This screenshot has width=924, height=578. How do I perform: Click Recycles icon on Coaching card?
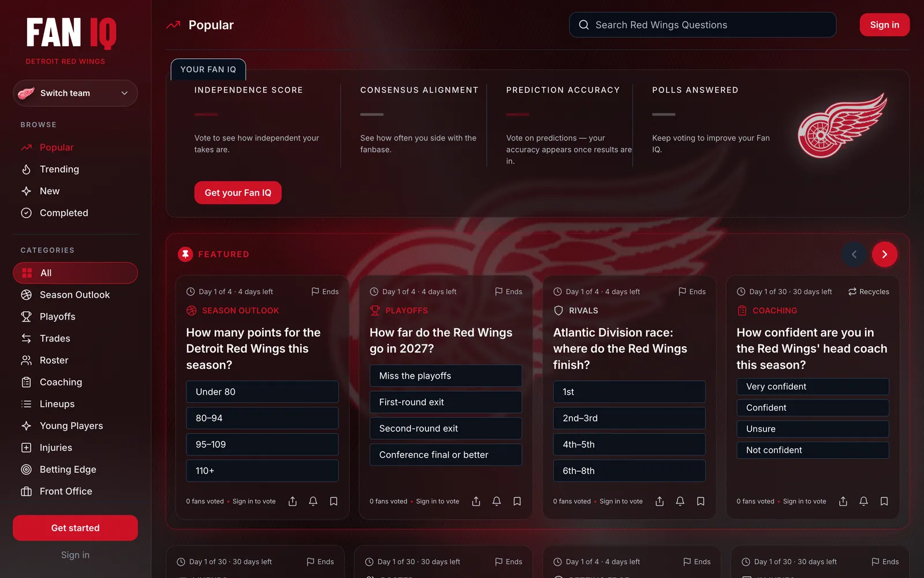pos(852,292)
